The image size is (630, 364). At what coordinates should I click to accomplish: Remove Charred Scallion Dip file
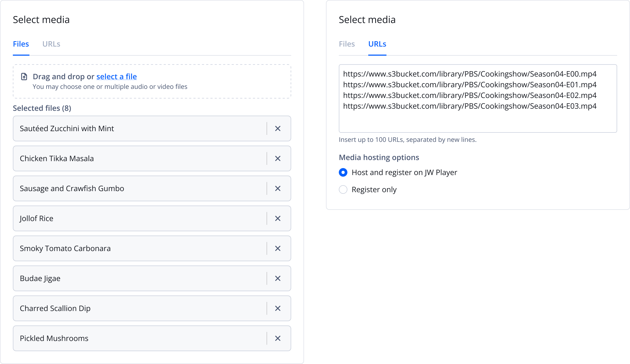point(278,308)
